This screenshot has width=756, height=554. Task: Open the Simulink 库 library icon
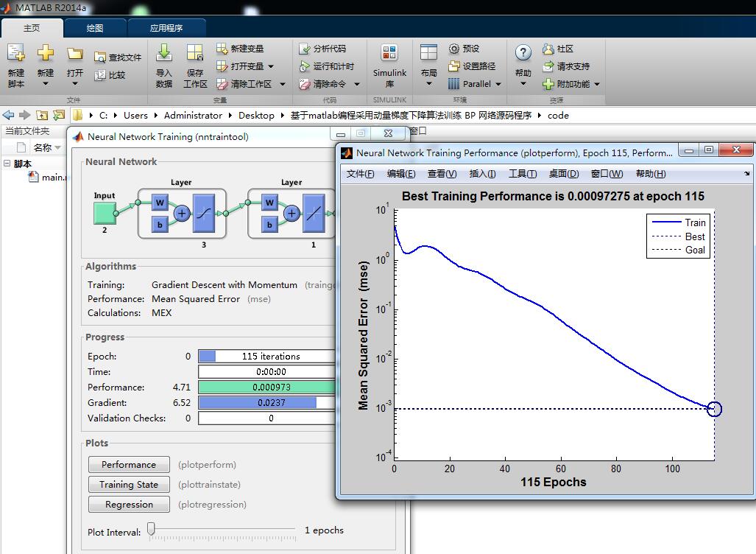tap(389, 52)
